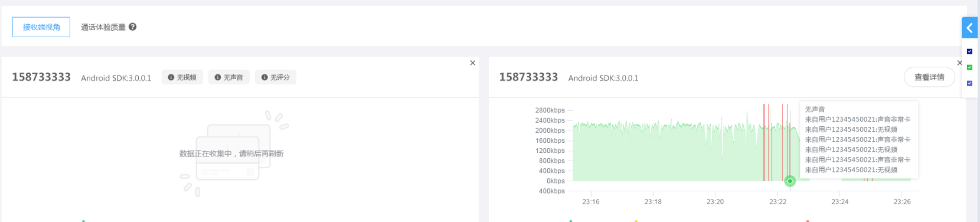Open the help icon beside 通话体验质量
This screenshot has height=222, width=980.
[133, 27]
